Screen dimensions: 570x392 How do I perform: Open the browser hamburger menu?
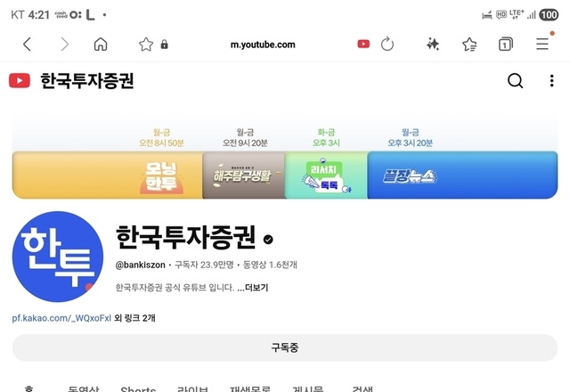point(542,44)
